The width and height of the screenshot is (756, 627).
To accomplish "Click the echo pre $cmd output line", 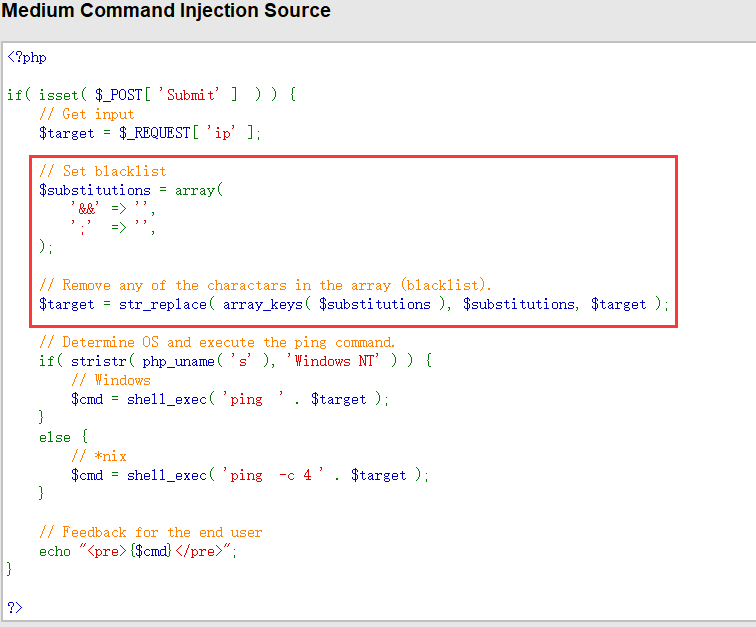I will tap(139, 551).
